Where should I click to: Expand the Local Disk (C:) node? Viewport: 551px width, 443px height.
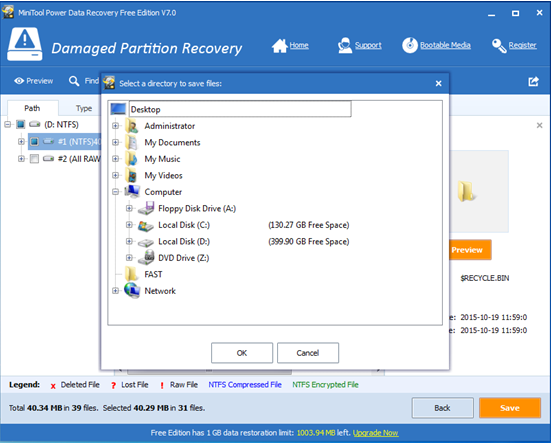pos(129,225)
